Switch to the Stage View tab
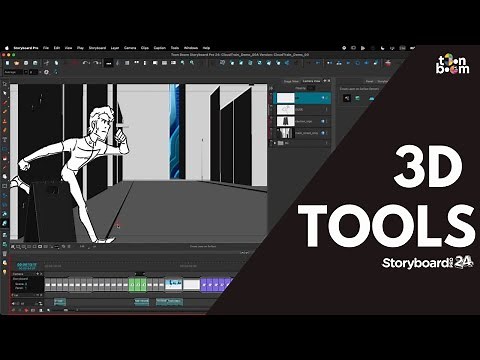The height and width of the screenshot is (360, 480). [x=291, y=81]
